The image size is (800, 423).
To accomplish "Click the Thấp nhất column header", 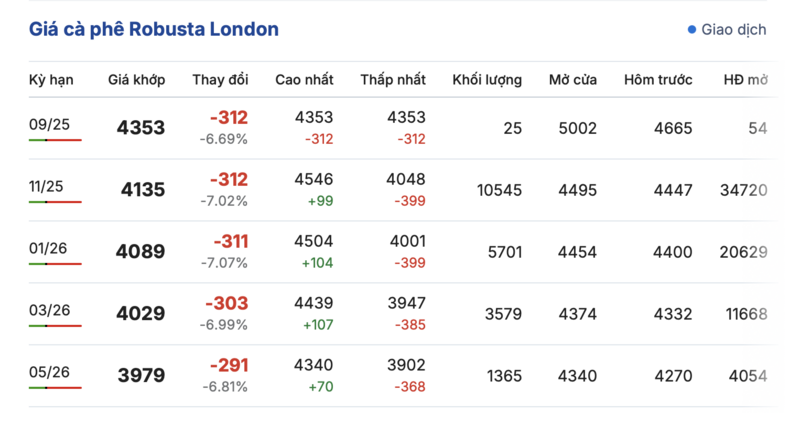I will [393, 79].
